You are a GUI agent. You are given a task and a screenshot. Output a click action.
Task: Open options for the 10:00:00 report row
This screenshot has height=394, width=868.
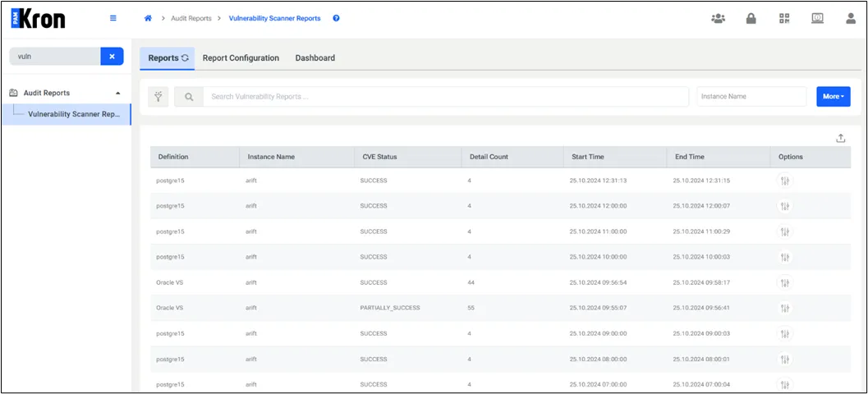pos(784,257)
